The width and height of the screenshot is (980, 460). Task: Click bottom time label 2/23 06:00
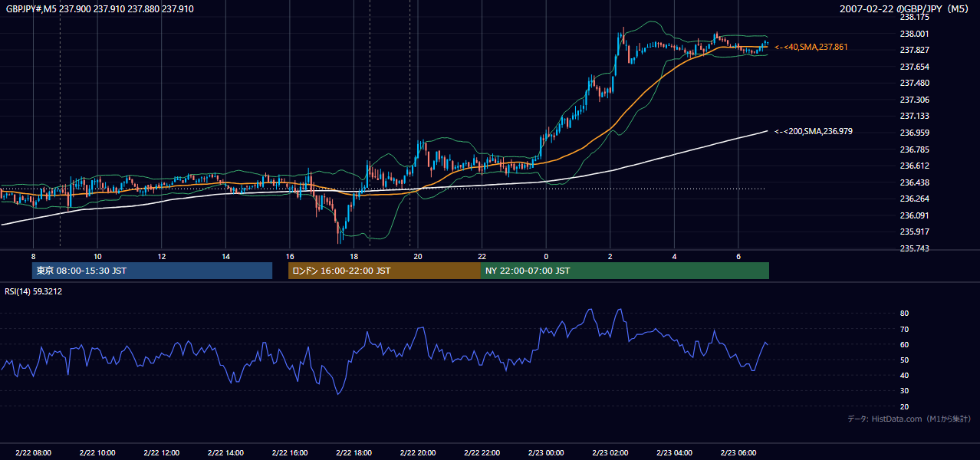738,453
